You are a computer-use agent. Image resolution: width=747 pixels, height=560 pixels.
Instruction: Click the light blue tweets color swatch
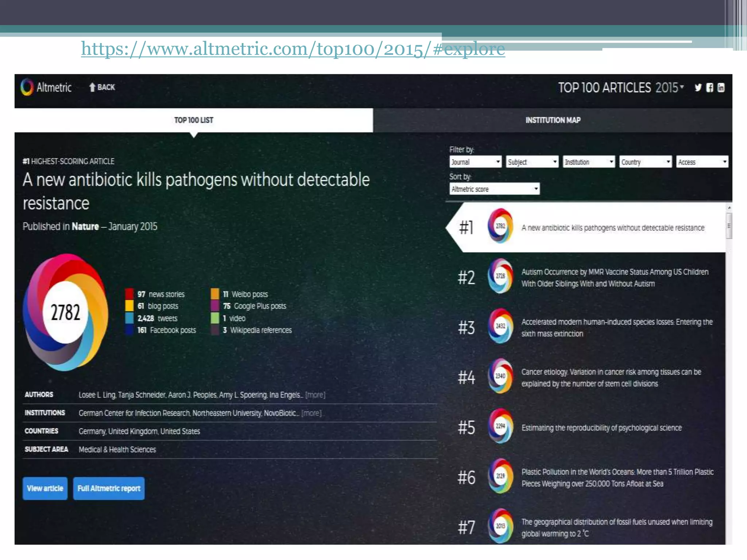pyautogui.click(x=129, y=318)
